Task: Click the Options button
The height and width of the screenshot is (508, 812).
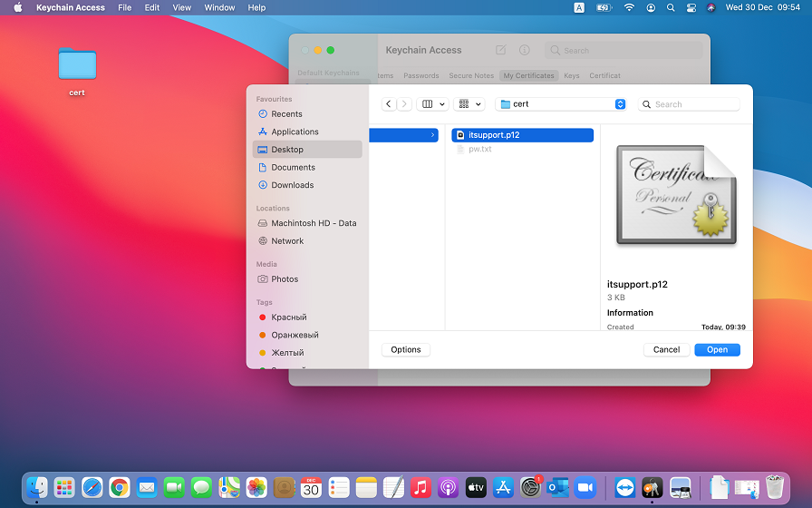Action: [x=406, y=350]
